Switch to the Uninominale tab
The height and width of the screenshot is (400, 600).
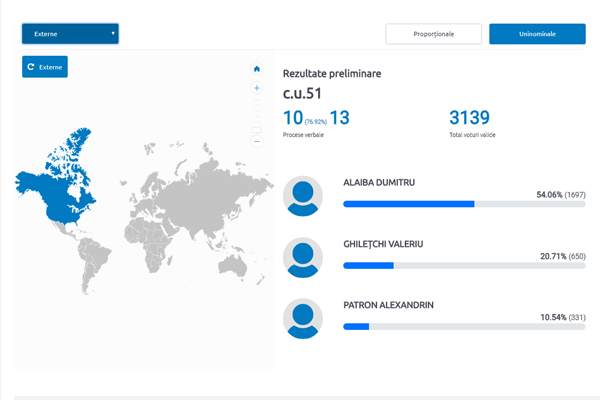coord(537,34)
